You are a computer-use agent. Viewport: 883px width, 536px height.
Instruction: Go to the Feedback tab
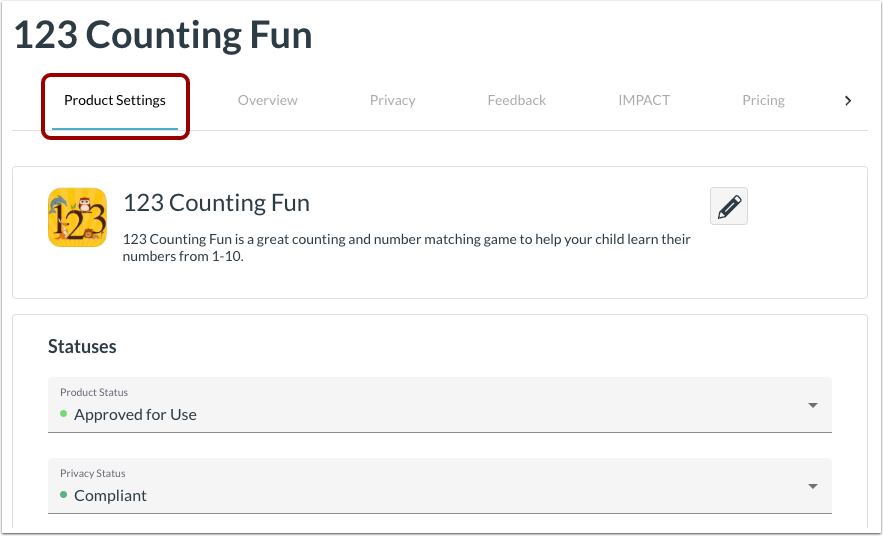click(x=516, y=100)
